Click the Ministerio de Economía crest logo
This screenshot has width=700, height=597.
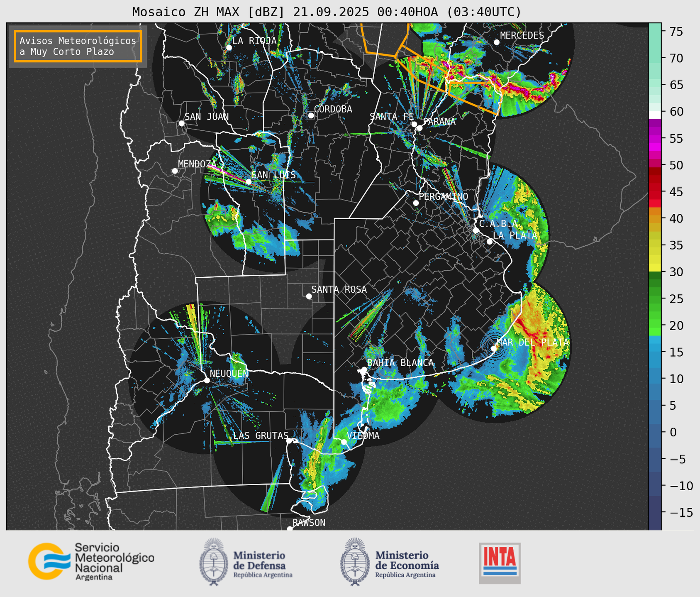pyautogui.click(x=354, y=562)
